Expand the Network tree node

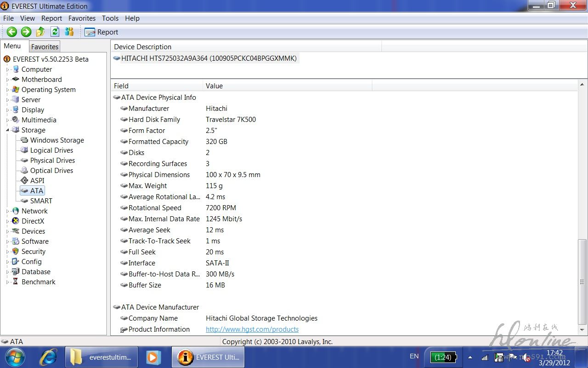(x=8, y=211)
